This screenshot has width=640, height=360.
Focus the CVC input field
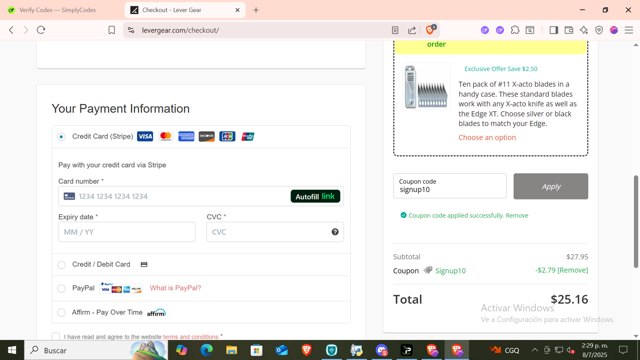[x=275, y=232]
